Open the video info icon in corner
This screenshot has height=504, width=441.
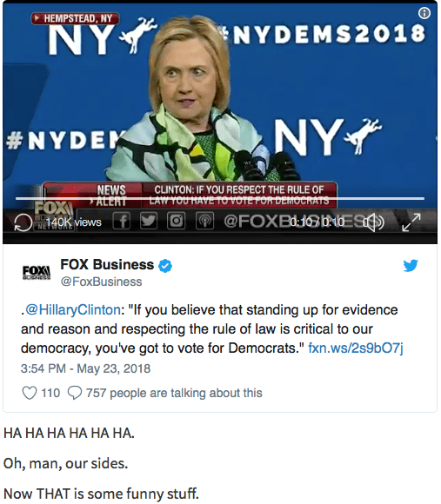click(424, 13)
